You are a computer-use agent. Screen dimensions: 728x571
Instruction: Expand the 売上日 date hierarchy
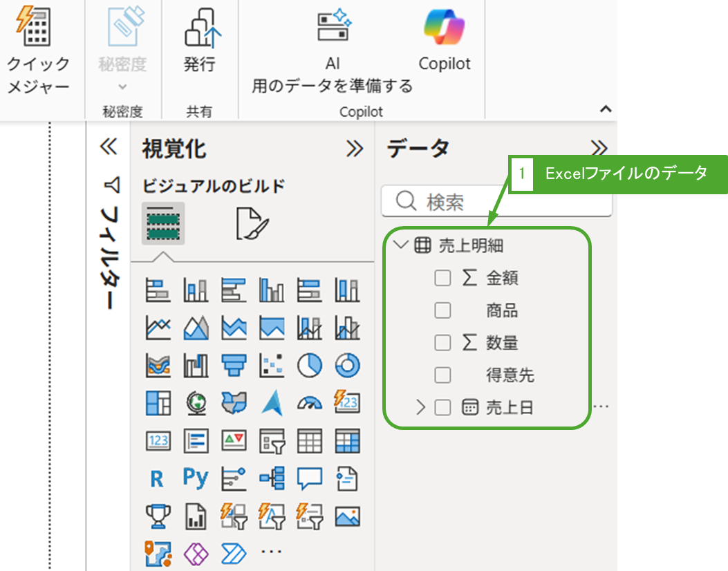420,408
